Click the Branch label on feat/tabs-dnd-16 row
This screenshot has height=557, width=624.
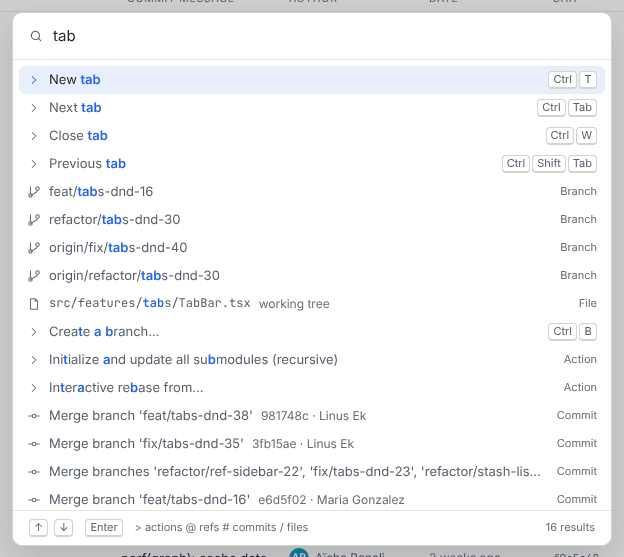tap(578, 192)
